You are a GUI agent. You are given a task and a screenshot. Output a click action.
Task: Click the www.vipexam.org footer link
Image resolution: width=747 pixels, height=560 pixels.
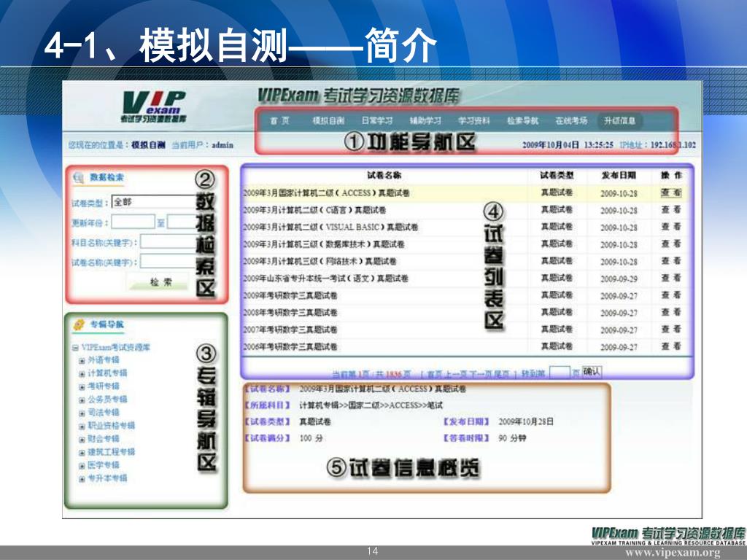[x=673, y=553]
